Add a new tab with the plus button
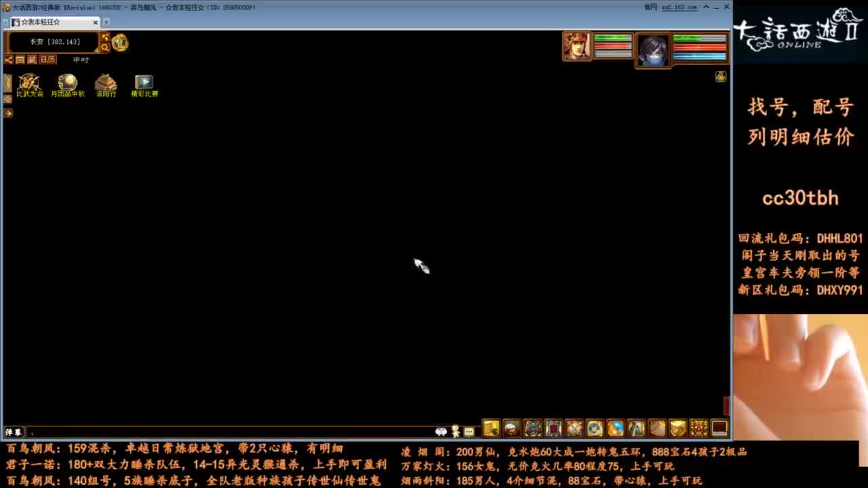 [106, 22]
